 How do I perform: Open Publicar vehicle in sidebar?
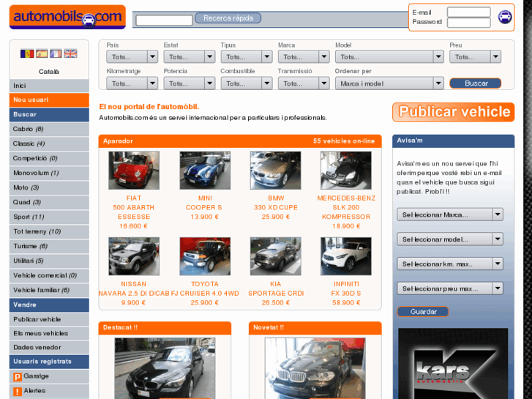tap(49, 319)
